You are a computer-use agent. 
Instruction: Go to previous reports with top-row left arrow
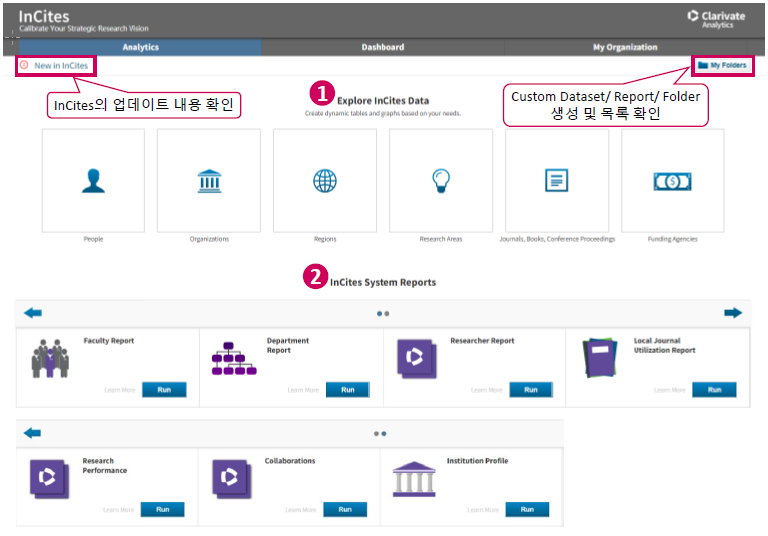[33, 313]
